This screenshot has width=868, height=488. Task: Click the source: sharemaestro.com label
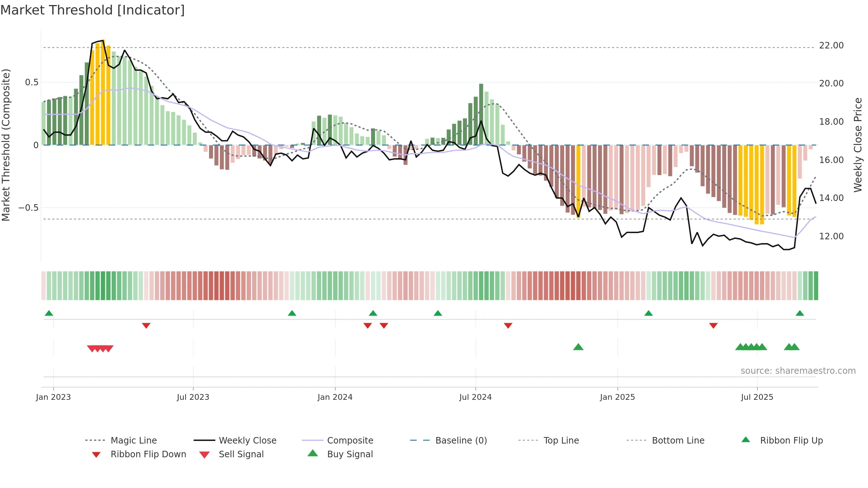(798, 371)
